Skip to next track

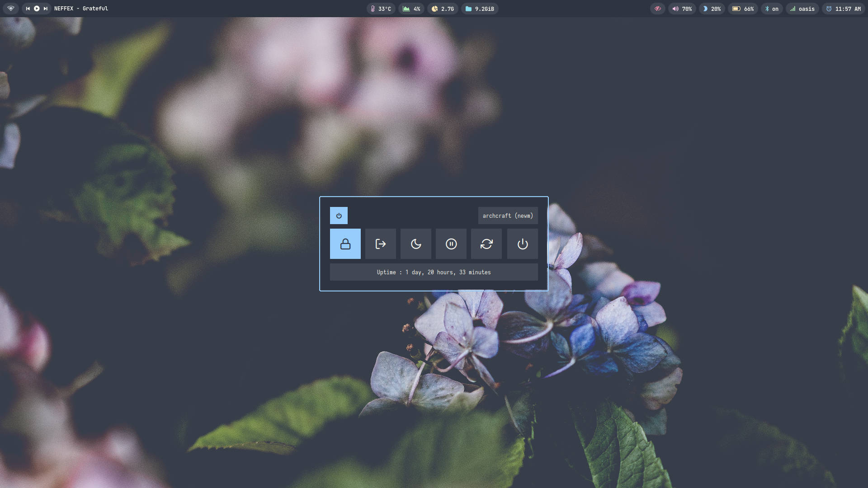[x=45, y=9]
